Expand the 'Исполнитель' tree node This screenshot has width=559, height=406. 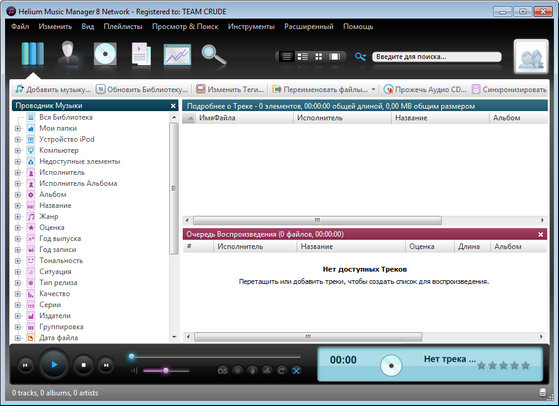17,173
